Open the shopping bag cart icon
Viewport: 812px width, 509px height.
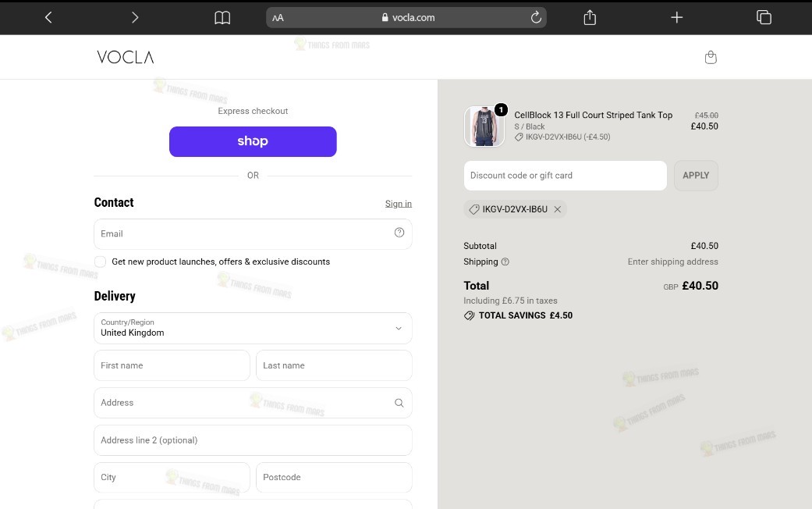(711, 57)
